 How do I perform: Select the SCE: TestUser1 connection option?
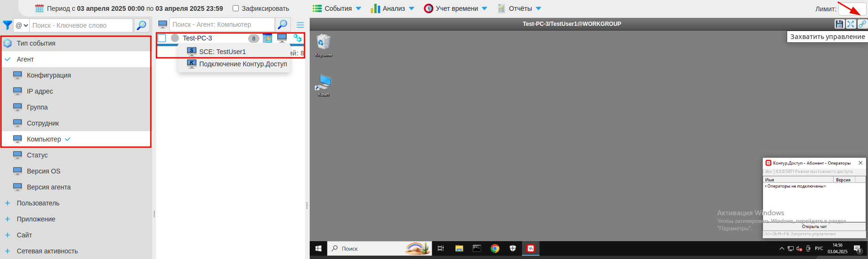pyautogui.click(x=222, y=52)
